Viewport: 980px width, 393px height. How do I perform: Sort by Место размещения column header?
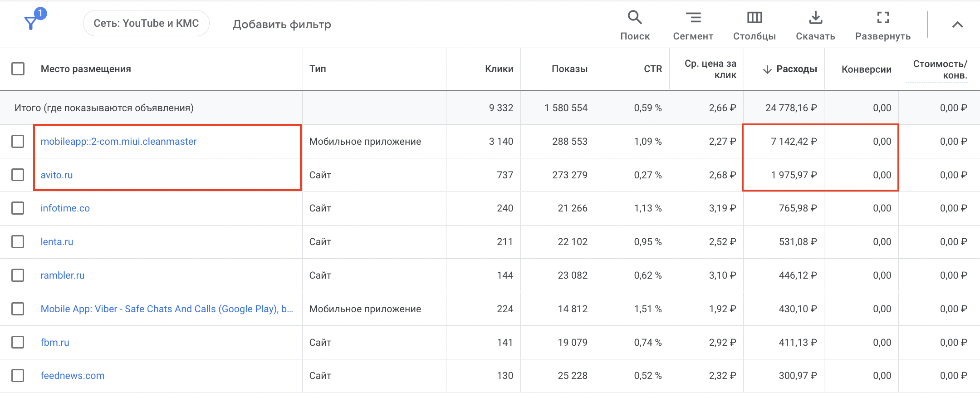pyautogui.click(x=86, y=69)
